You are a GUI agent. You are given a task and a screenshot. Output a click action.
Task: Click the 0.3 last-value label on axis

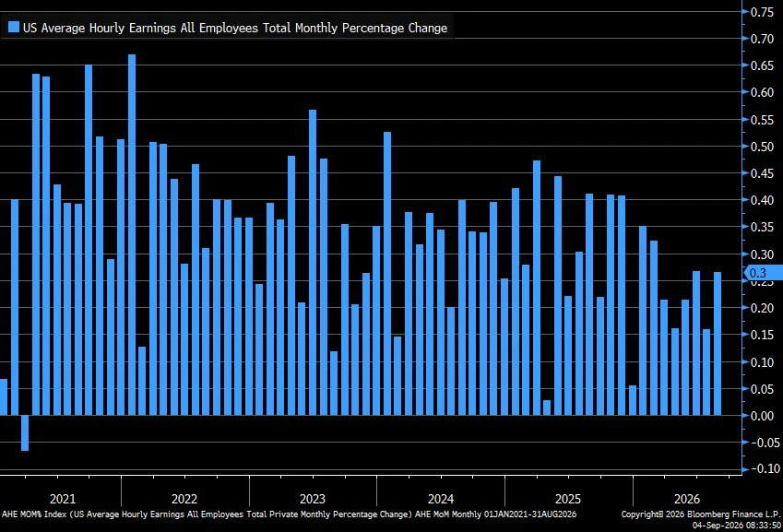pos(763,273)
